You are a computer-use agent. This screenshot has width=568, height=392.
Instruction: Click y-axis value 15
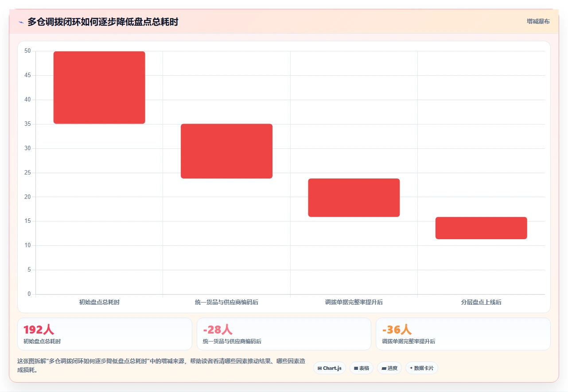pyautogui.click(x=27, y=221)
